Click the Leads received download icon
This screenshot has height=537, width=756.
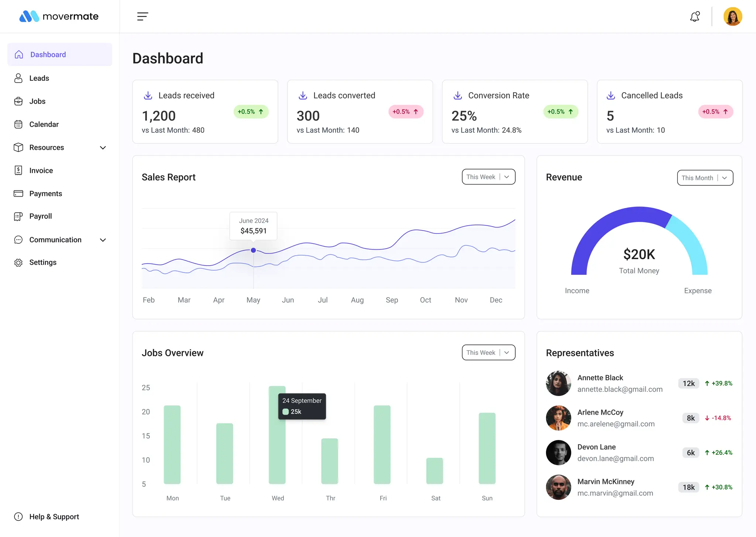tap(148, 96)
